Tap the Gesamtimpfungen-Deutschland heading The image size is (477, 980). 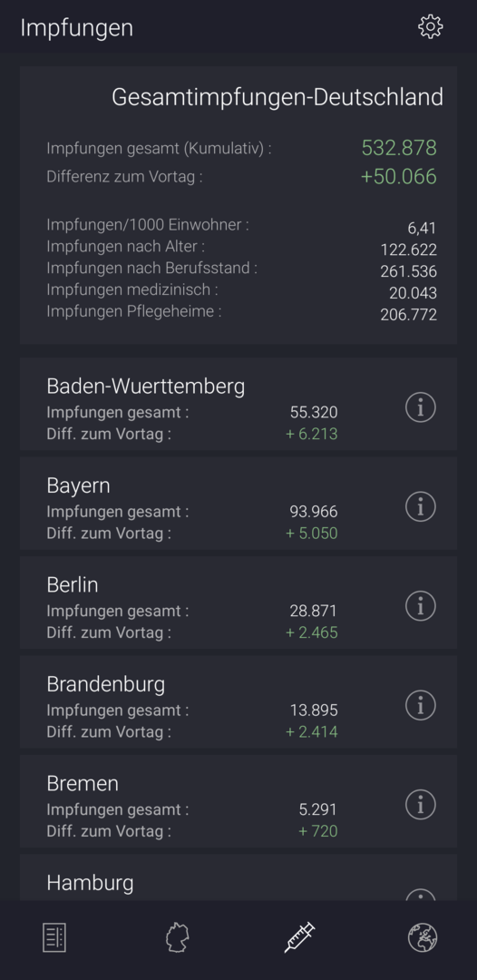tap(277, 97)
